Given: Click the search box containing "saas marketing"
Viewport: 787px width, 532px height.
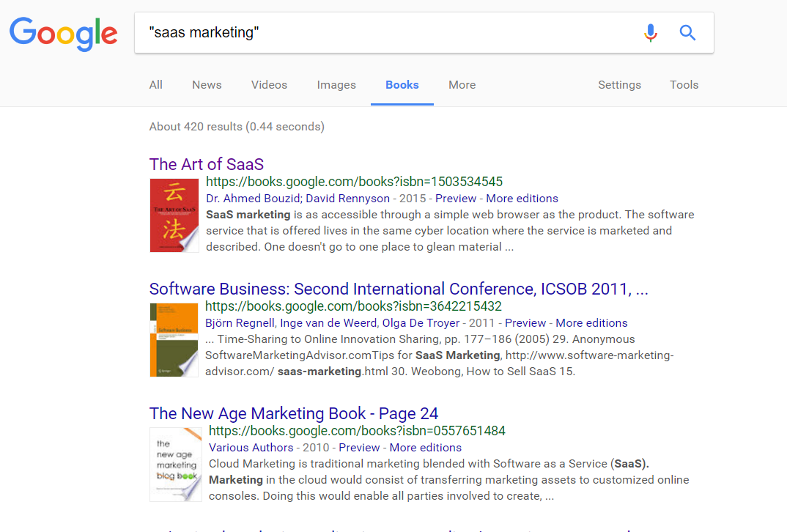Looking at the screenshot, I should [x=424, y=33].
